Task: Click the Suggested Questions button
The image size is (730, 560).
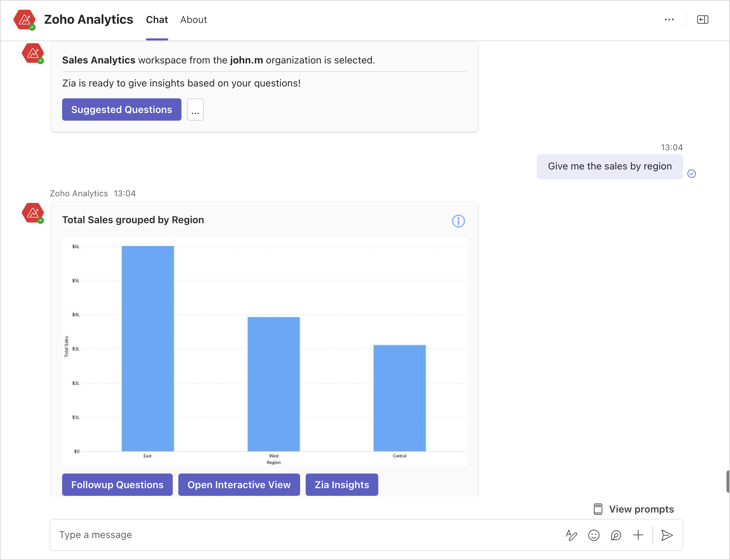Action: tap(122, 109)
